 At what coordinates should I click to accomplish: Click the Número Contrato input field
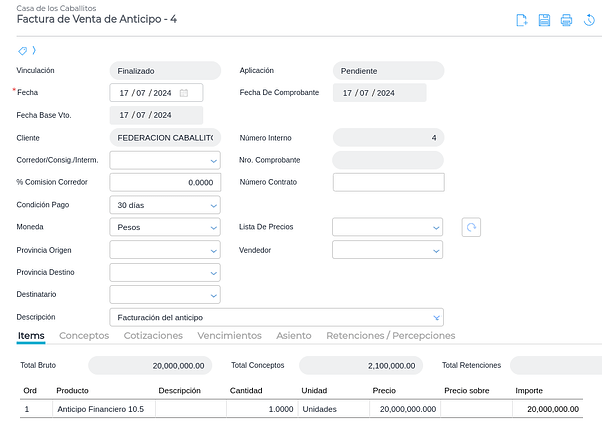pos(388,182)
